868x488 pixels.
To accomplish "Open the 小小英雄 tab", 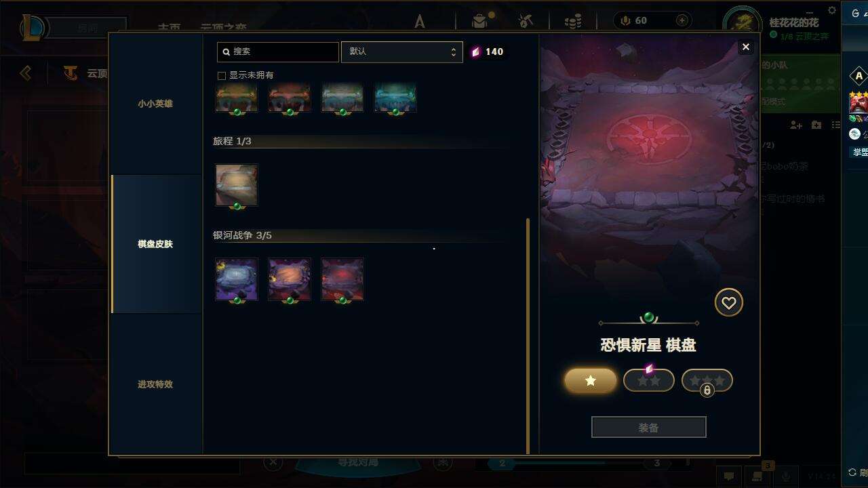I will coord(155,104).
